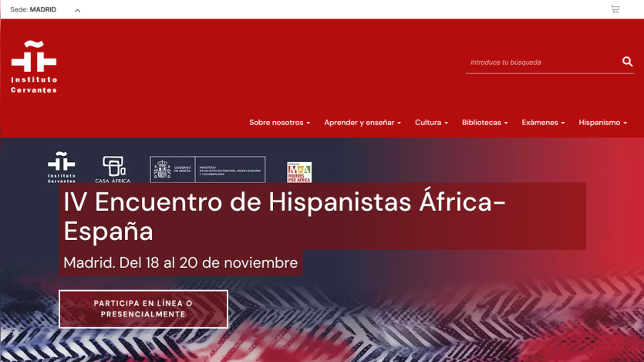Expand the Sede MADRID selector

click(46, 9)
